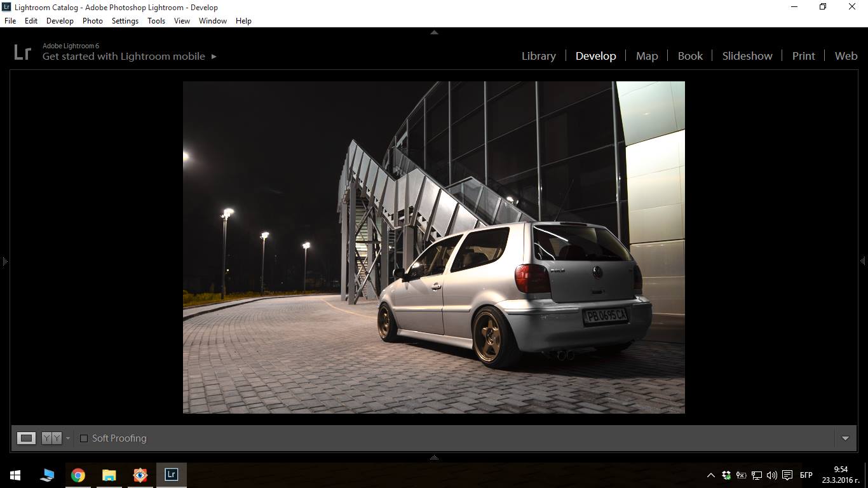This screenshot has height=488, width=868.
Task: Enable the Soft Proofing checkbox
Action: pyautogui.click(x=84, y=438)
